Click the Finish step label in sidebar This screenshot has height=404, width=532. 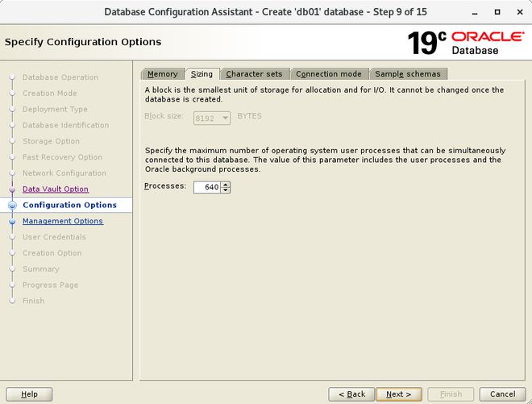coord(34,301)
